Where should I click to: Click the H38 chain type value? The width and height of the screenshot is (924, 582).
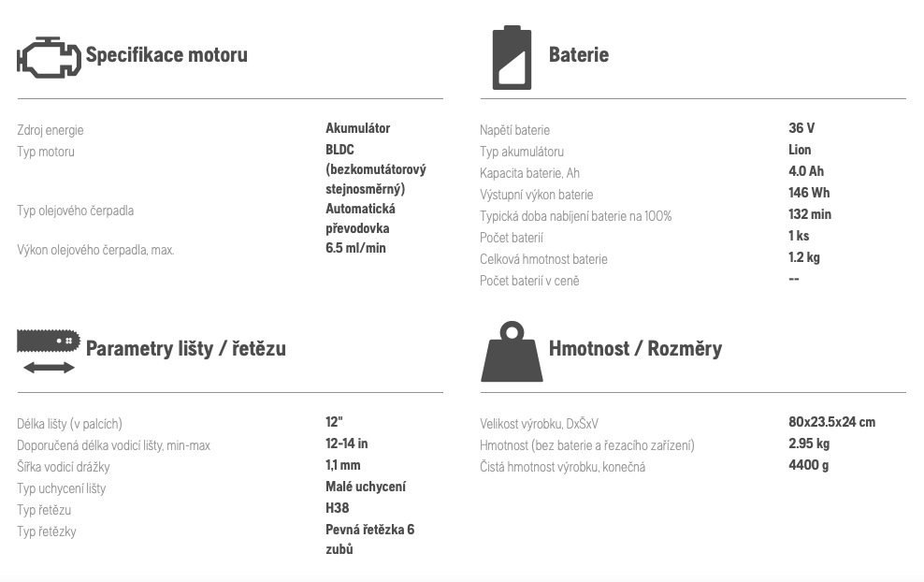click(x=337, y=508)
